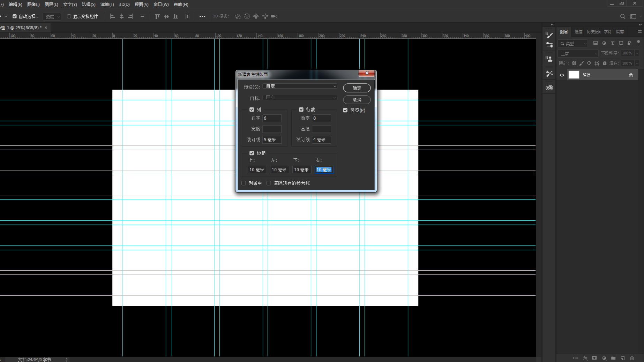This screenshot has height=362, width=644.
Task: Enable the Show Transform Controls (显示变换控件) checkbox
Action: (69, 16)
